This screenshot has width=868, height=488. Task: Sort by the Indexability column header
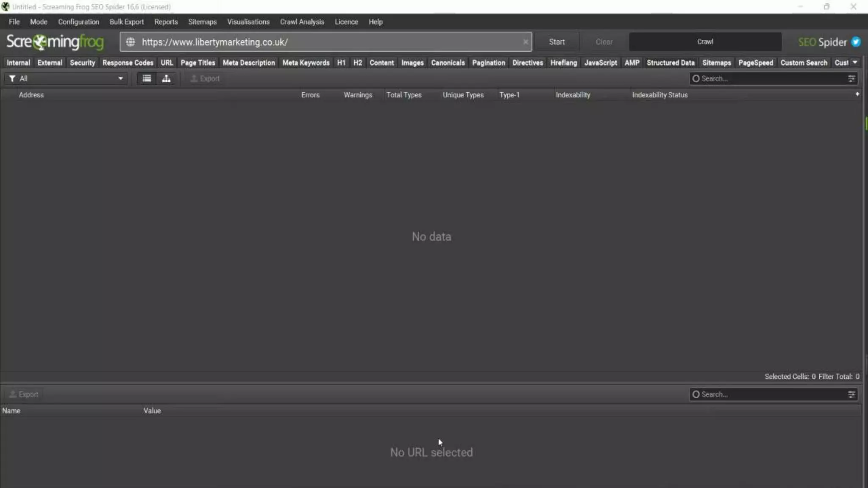point(573,95)
